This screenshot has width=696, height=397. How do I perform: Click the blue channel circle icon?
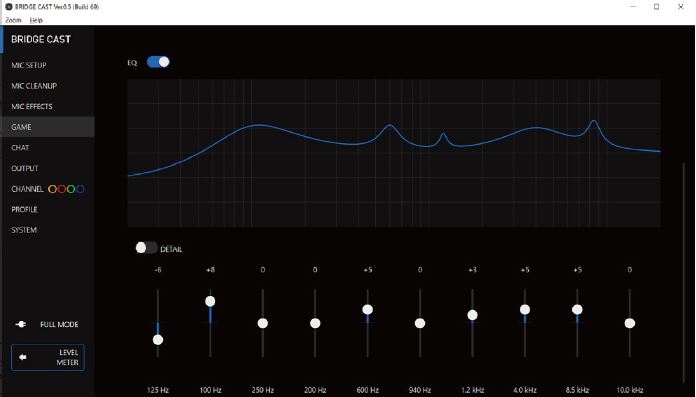click(80, 189)
